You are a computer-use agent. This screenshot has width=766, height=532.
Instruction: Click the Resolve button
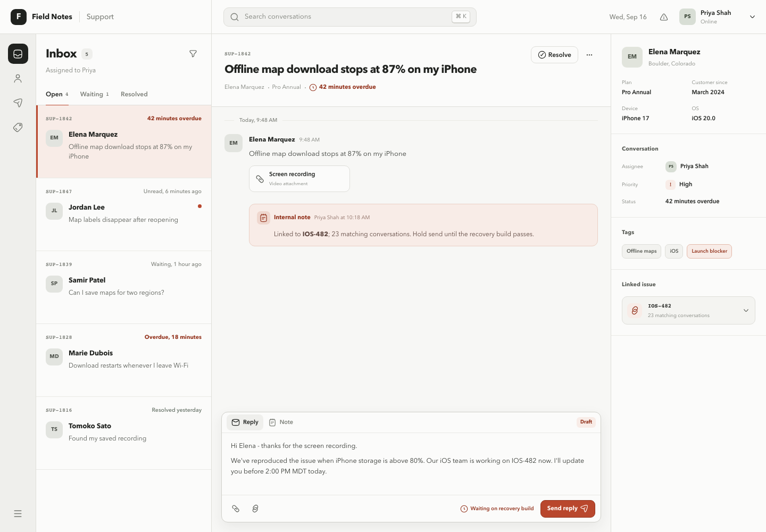pos(554,55)
